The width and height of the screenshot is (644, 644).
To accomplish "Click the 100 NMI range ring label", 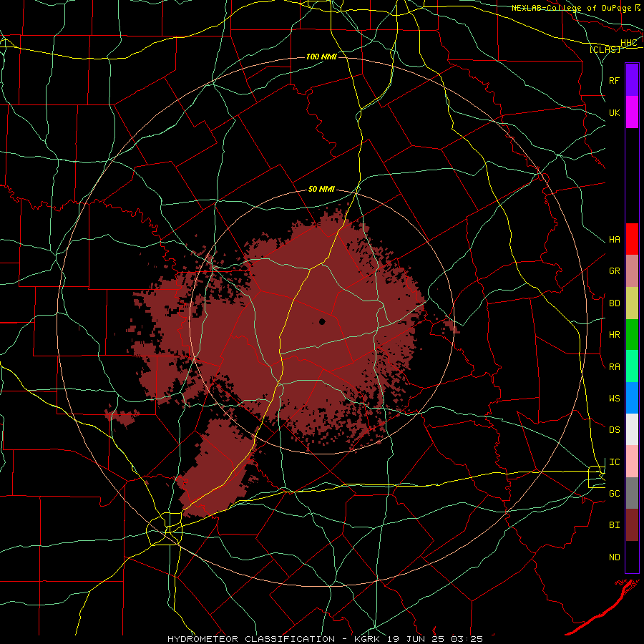I will (x=321, y=57).
